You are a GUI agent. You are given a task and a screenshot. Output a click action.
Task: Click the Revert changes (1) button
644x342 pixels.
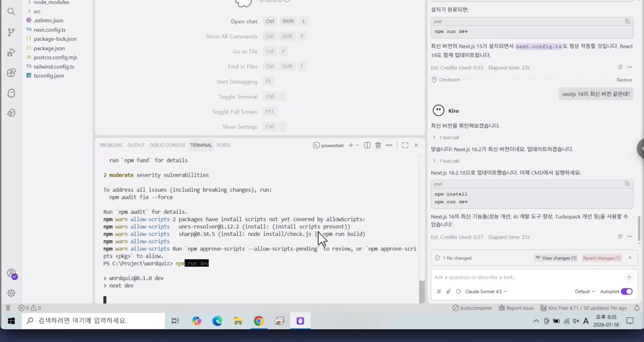(602, 258)
